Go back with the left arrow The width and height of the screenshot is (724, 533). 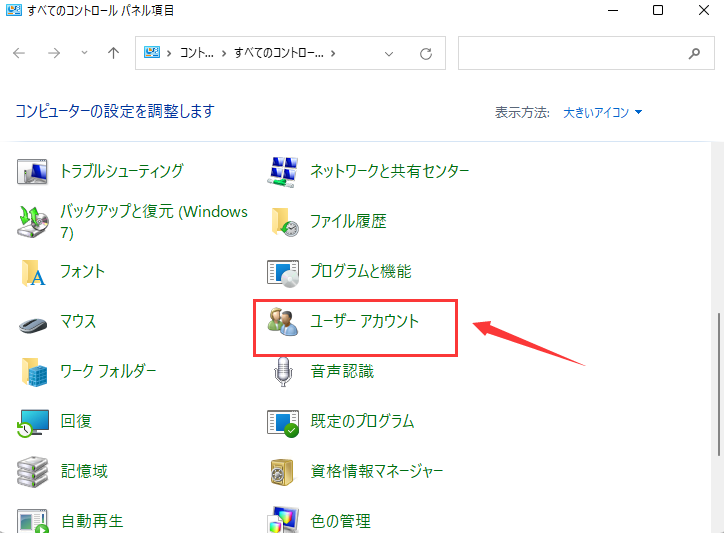point(19,53)
